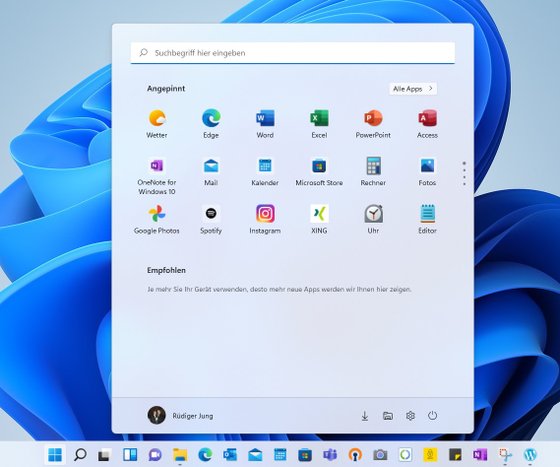This screenshot has width=560, height=467.
Task: Open OneNote for Windows 10
Action: [x=157, y=176]
